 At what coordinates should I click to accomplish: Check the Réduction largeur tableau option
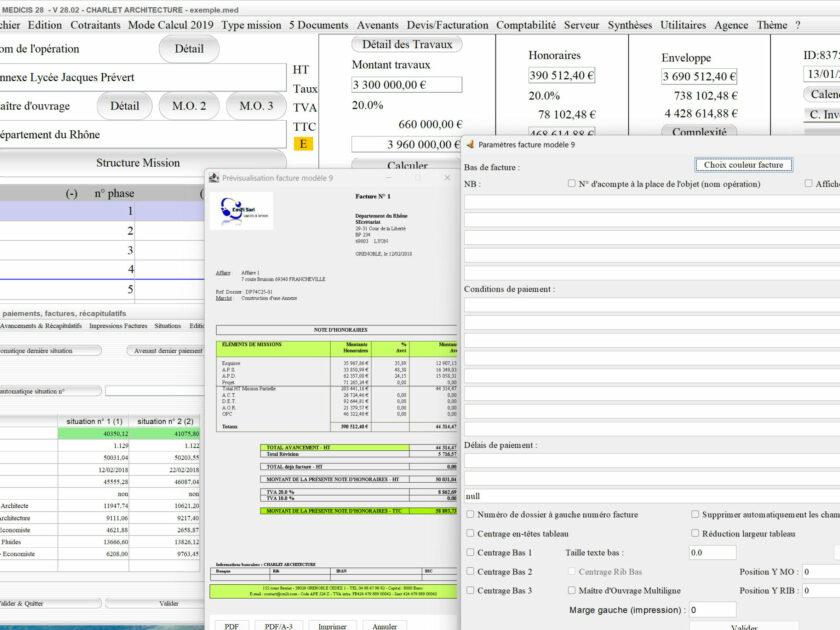coord(695,533)
